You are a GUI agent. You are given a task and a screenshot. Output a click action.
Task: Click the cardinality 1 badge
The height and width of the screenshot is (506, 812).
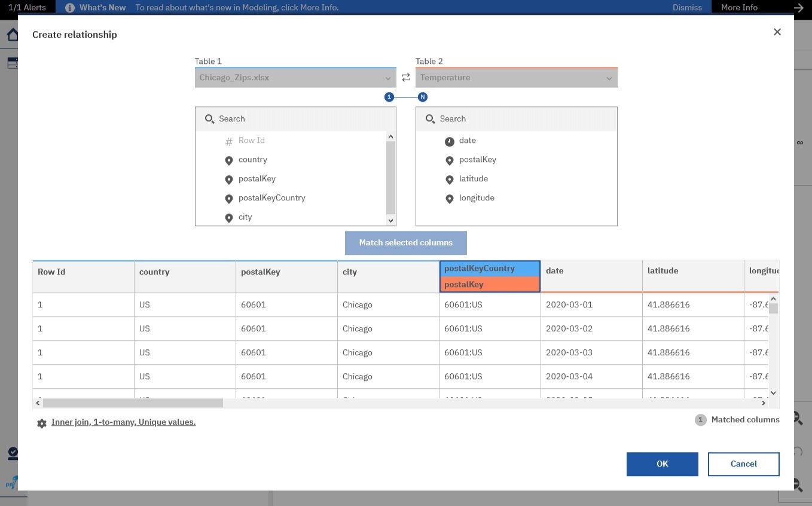pyautogui.click(x=389, y=97)
